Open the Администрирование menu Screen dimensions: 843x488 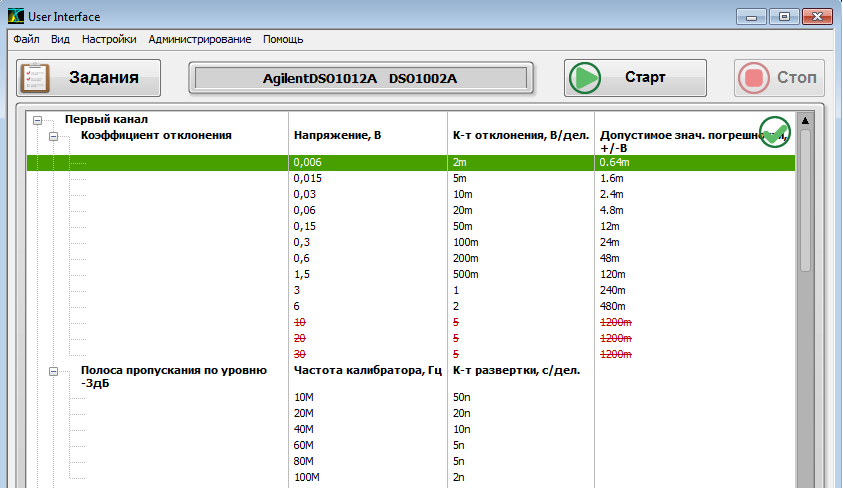click(x=200, y=39)
